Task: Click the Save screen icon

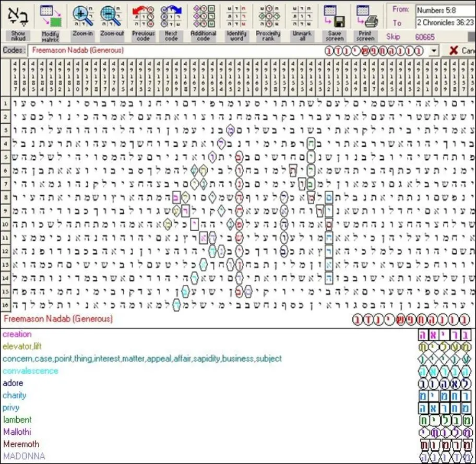Action: [x=335, y=16]
